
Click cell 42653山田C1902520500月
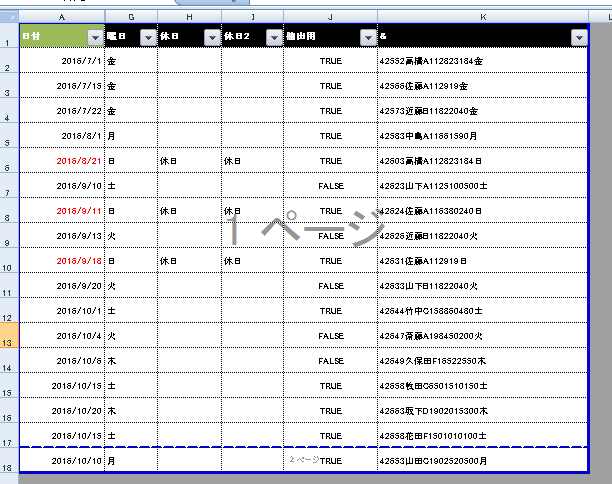483,460
